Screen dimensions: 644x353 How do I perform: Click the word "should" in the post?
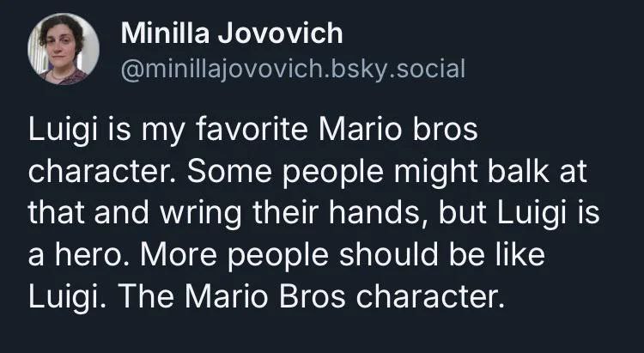[x=388, y=255]
